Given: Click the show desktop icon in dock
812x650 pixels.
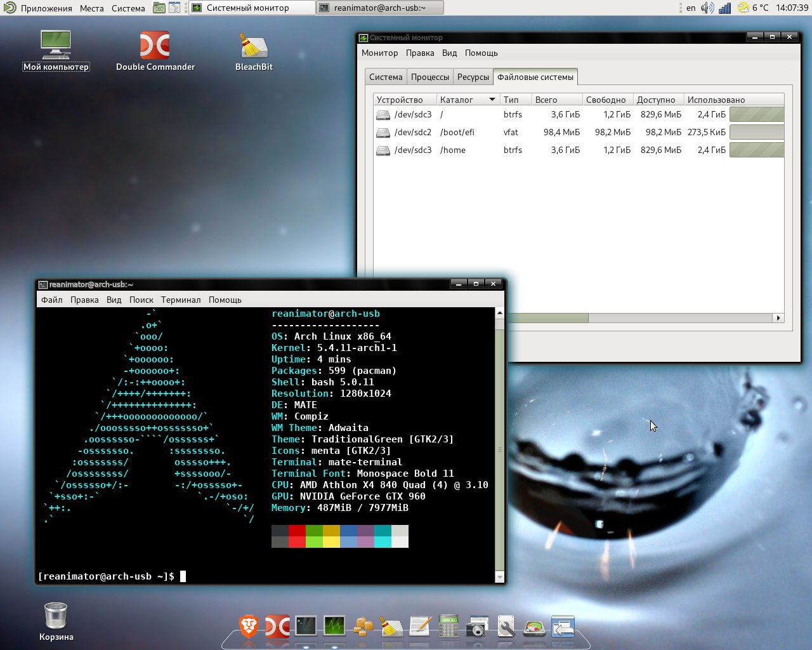Looking at the screenshot, I should (x=563, y=627).
